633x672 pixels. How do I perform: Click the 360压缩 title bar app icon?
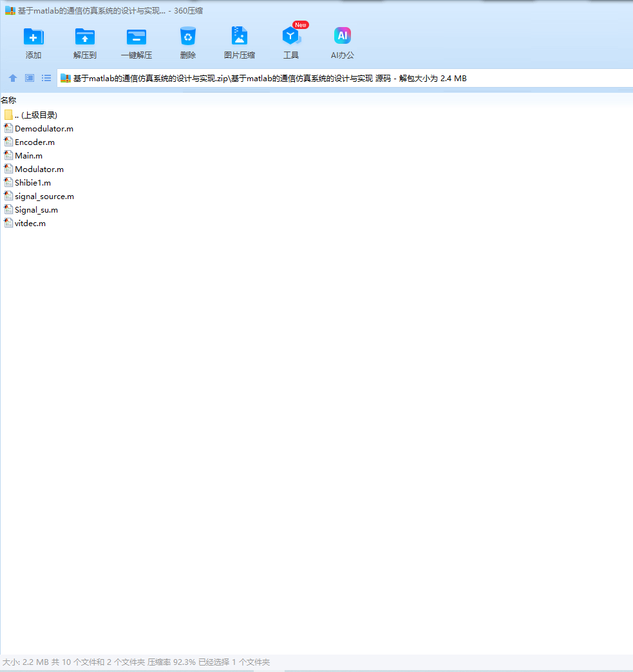point(10,11)
